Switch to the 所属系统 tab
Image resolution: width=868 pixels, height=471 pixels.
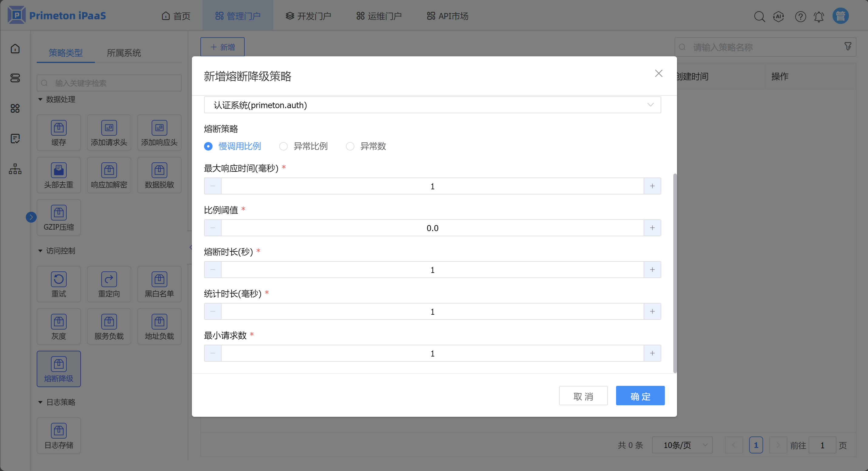[x=124, y=53]
